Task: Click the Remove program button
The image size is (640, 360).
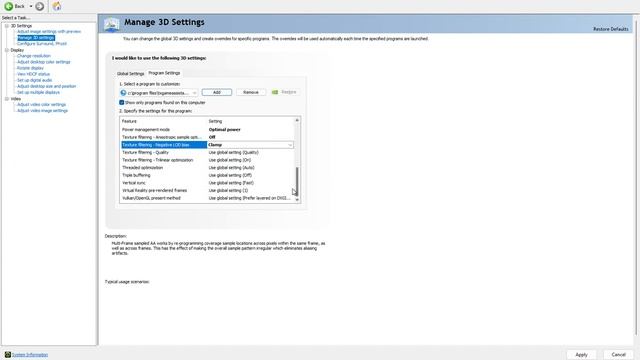Action: 251,92
